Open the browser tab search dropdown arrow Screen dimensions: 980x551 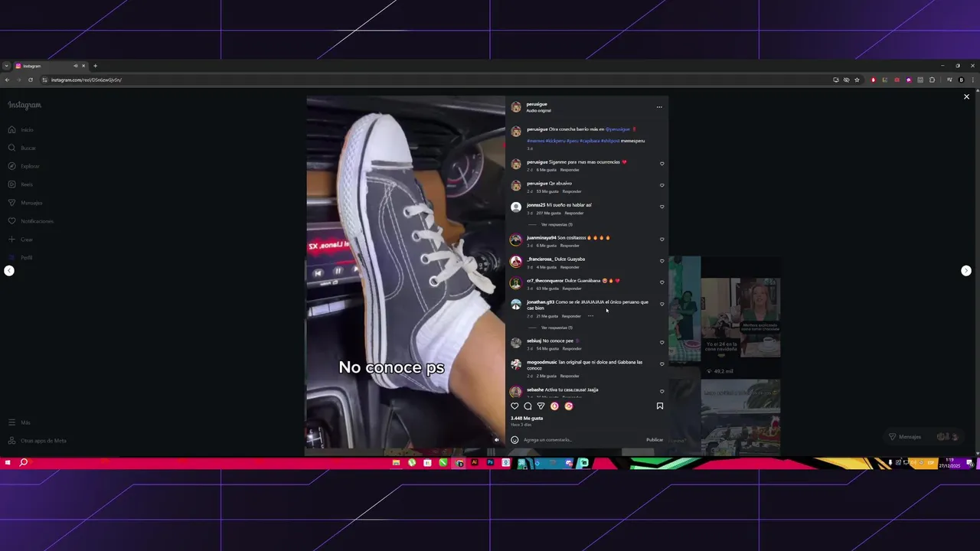(x=6, y=66)
